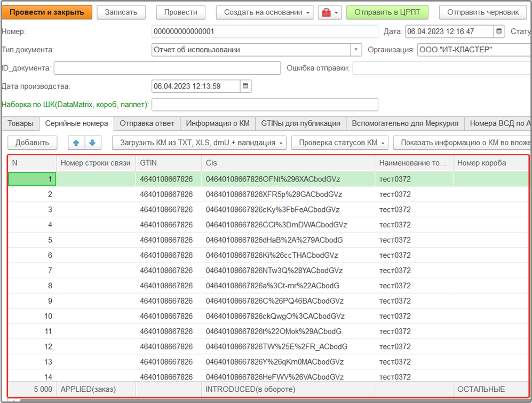Open the Информация о КМ tab
This screenshot has width=532, height=403.
click(218, 124)
